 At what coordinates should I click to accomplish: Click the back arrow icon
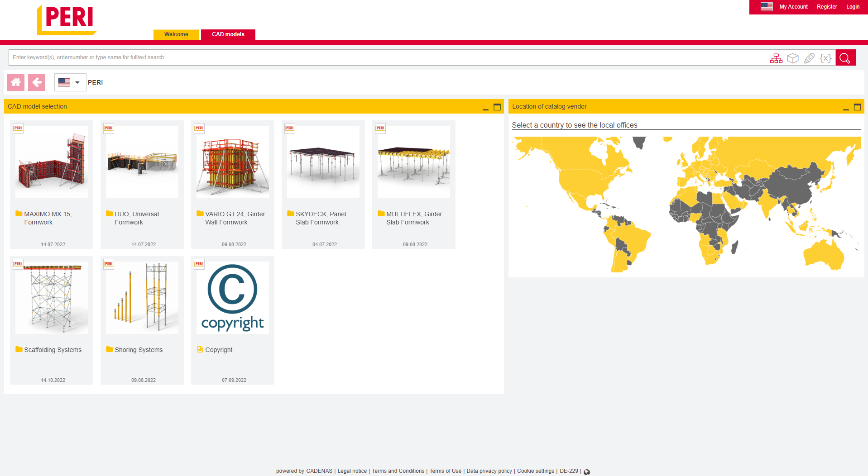click(x=37, y=82)
